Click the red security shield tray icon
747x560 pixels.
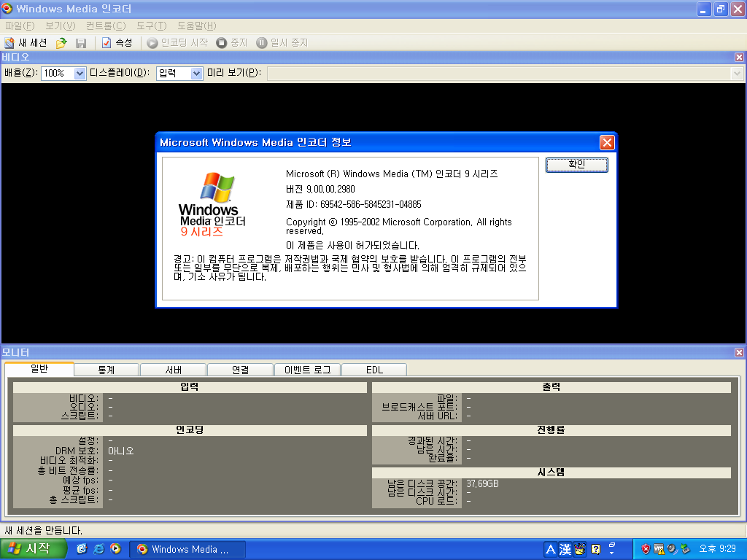point(646,549)
